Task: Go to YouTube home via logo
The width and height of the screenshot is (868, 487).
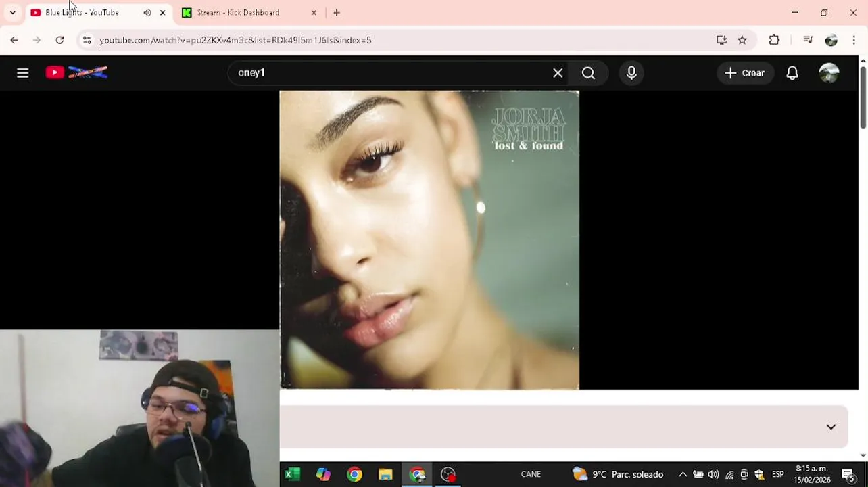Action: 76,72
